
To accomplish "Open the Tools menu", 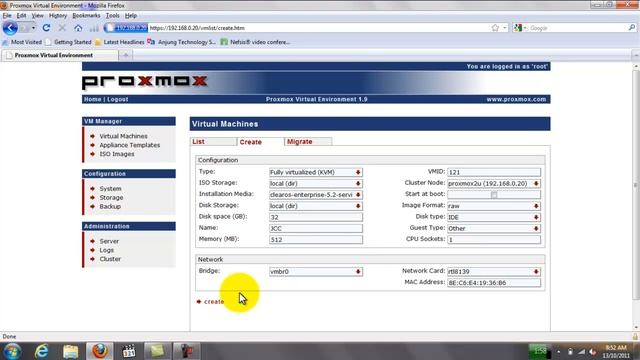I will tap(113, 16).
